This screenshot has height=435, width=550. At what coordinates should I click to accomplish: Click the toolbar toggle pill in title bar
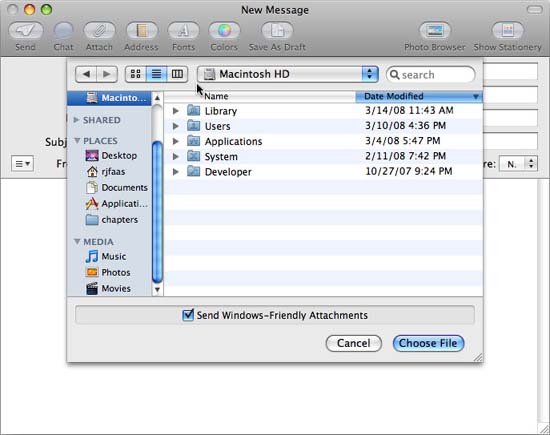pos(535,10)
